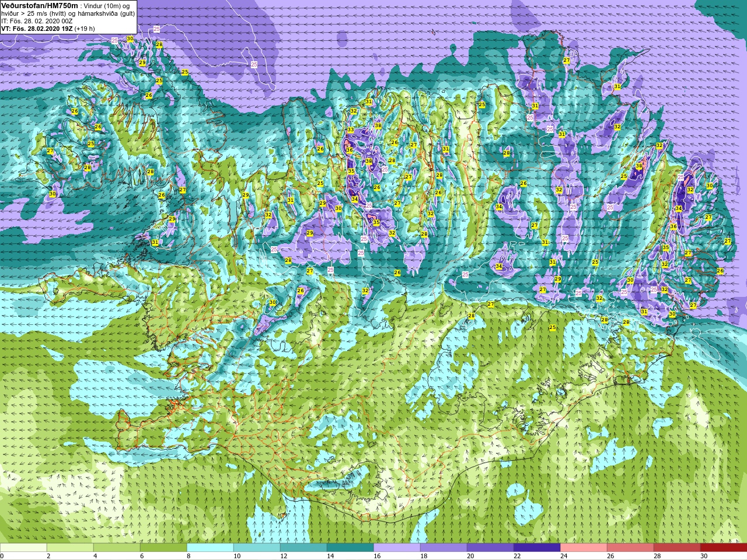Select the 'VT: Fös. 28.02.2020 19Z (+19 h)' line
Viewport: 747px width, 560px height.
pos(48,29)
